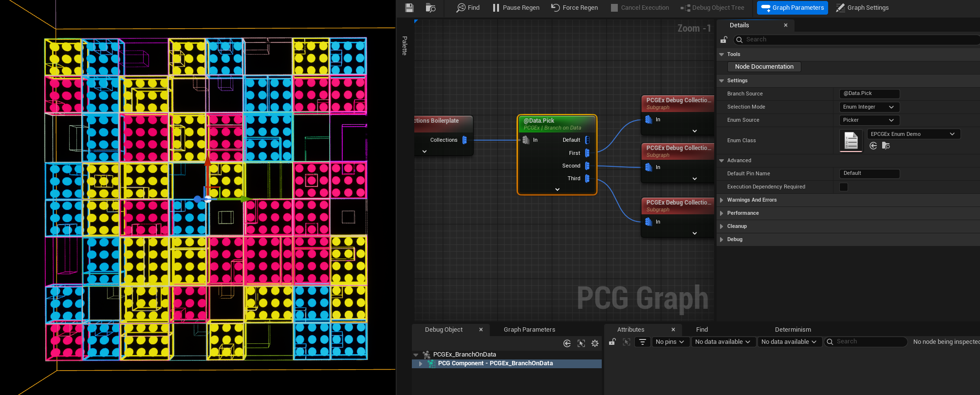The height and width of the screenshot is (395, 980).
Task: Click the Browse to asset icon in top toolbar
Action: pos(430,8)
